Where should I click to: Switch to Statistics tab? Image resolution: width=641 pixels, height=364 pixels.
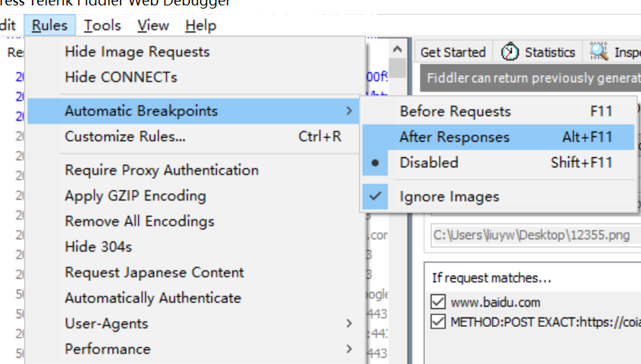[538, 53]
